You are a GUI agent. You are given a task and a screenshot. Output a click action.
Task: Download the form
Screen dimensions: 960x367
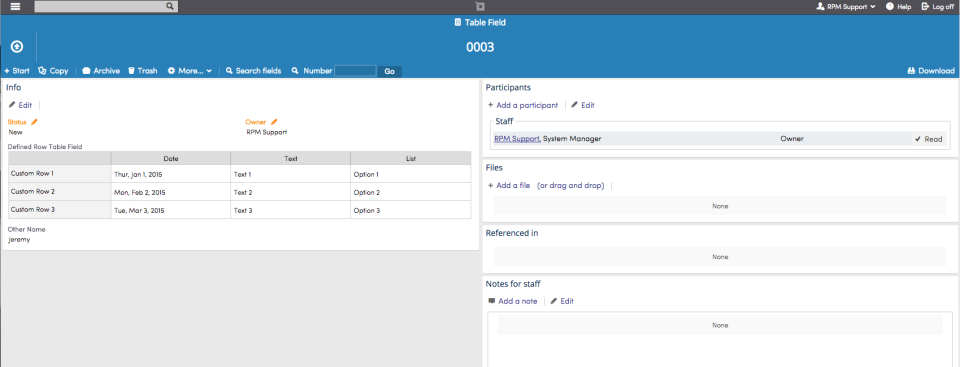pos(931,71)
